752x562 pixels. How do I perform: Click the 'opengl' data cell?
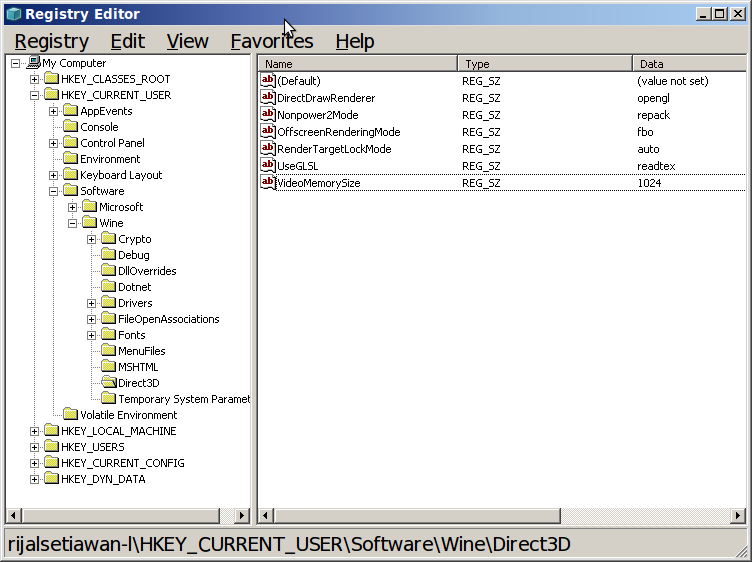[653, 98]
